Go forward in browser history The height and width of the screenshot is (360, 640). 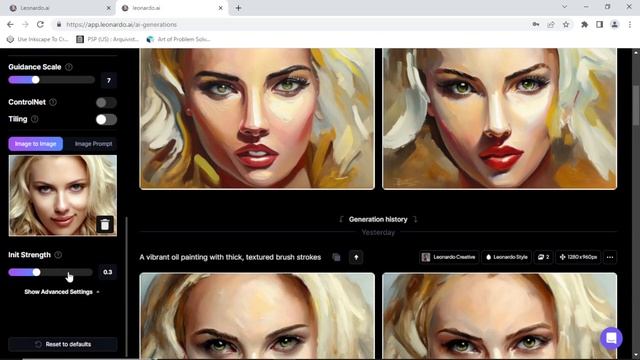[25, 24]
